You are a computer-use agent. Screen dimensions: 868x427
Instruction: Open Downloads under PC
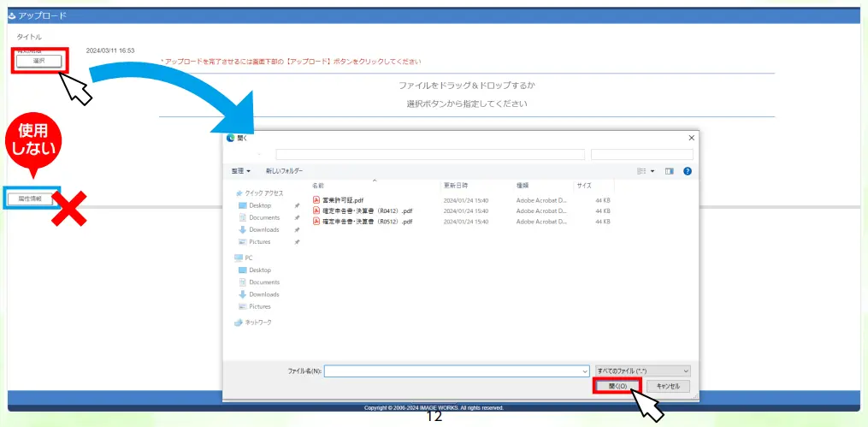pos(264,294)
